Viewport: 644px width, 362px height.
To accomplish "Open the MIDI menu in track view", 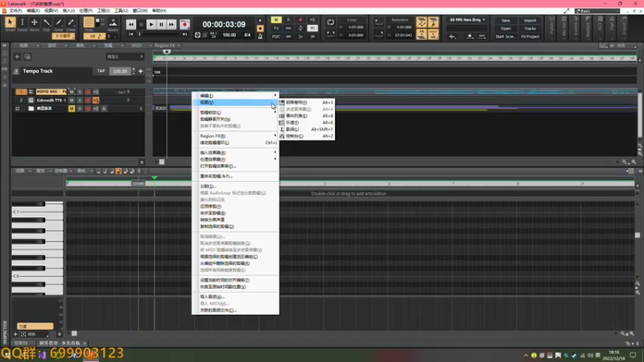I will tap(138, 46).
